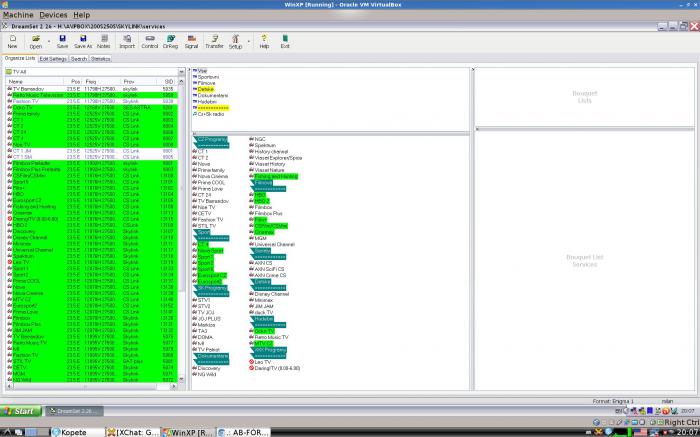This screenshot has height=437, width=700.
Task: Open the Control tool
Action: coord(150,42)
